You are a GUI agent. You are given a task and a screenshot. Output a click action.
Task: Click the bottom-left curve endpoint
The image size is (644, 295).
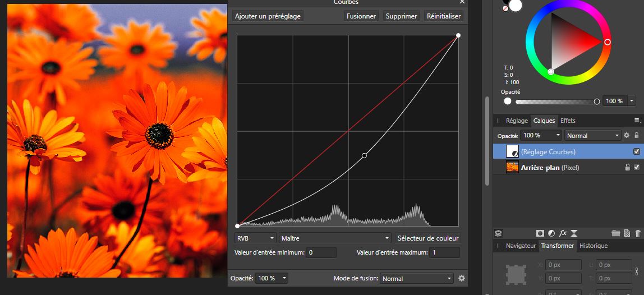tap(237, 226)
